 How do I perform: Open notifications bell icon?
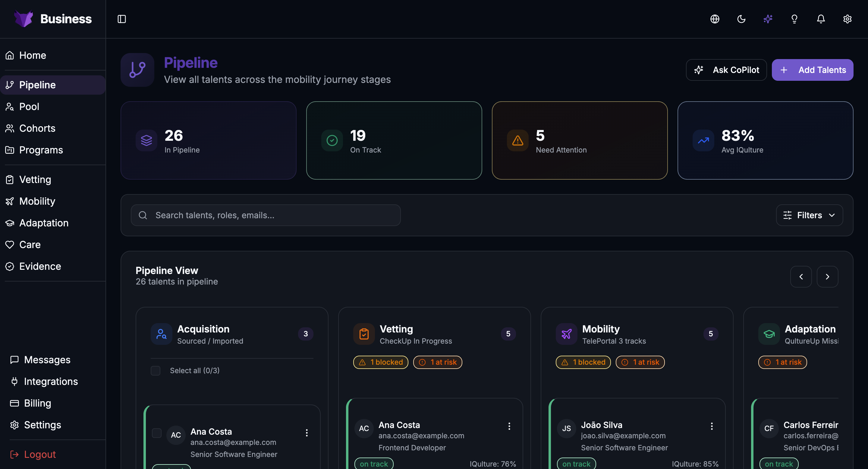tap(821, 19)
